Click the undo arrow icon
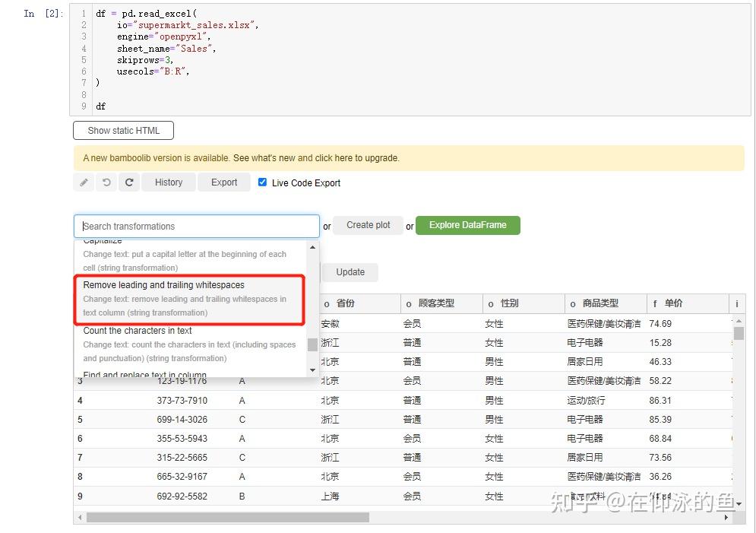756x533 pixels. coord(106,182)
